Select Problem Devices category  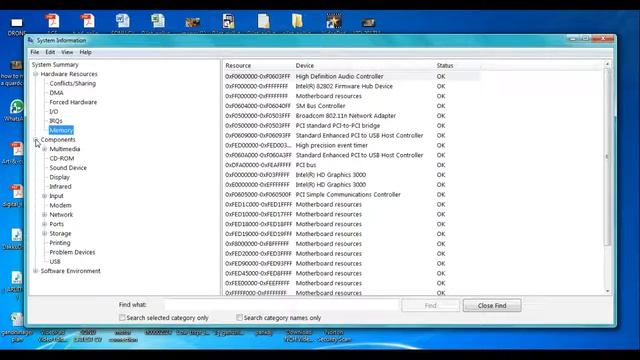click(72, 252)
